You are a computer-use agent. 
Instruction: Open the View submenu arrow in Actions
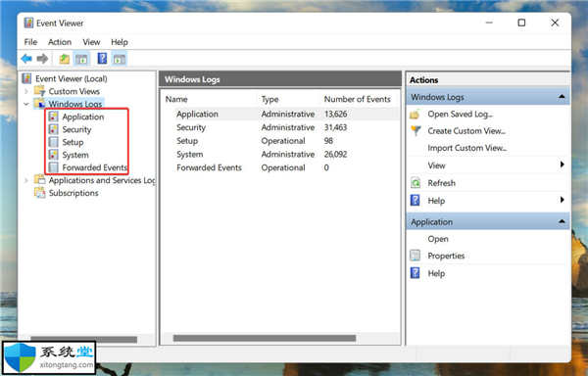pos(562,164)
